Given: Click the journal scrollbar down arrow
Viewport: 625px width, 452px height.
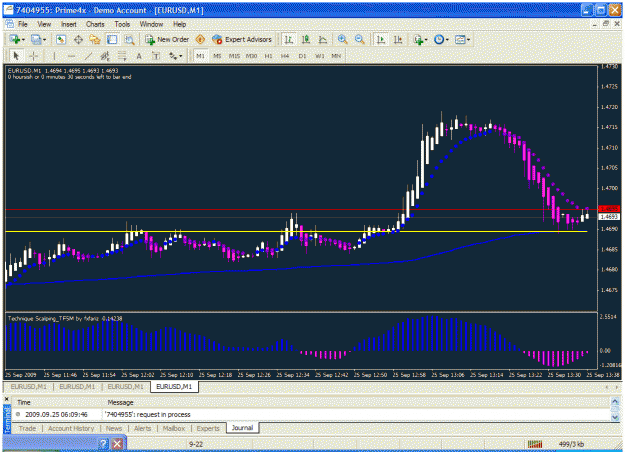Looking at the screenshot, I should pyautogui.click(x=615, y=417).
